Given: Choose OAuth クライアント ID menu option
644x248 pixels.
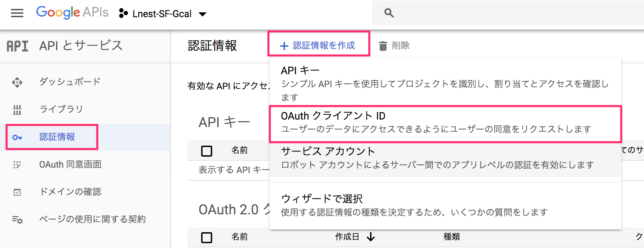Looking at the screenshot, I should [446, 123].
